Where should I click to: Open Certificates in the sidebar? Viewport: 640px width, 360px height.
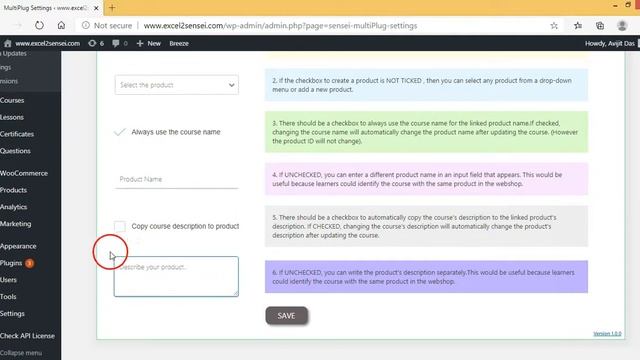(17, 134)
